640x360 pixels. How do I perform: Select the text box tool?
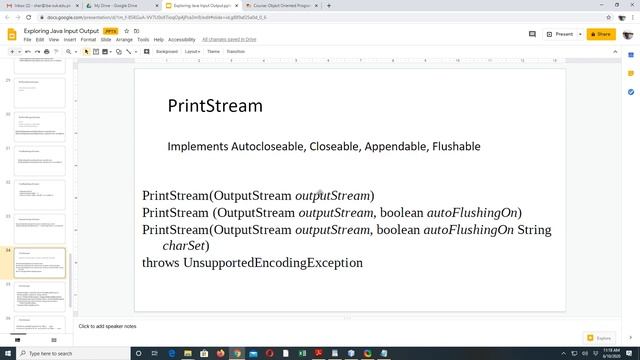[96, 52]
